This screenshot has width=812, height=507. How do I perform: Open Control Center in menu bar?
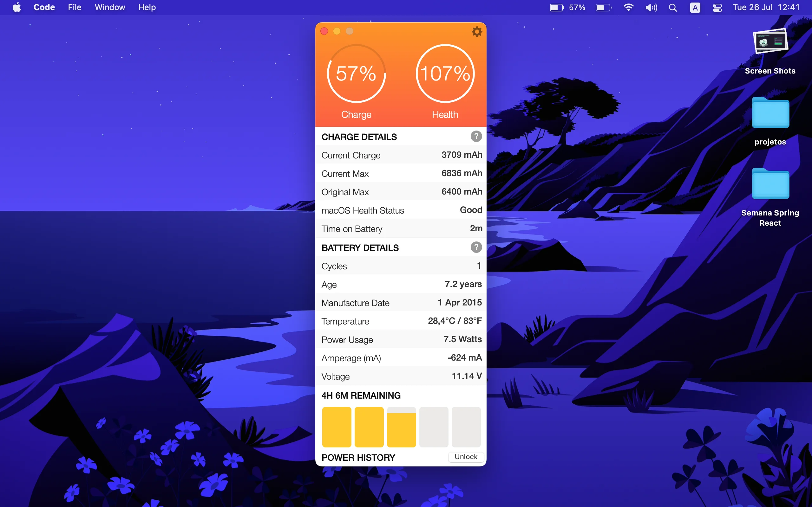717,7
